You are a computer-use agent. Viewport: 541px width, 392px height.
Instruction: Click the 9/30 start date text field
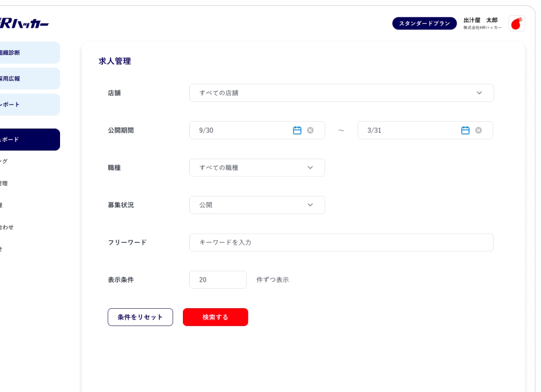pos(241,130)
